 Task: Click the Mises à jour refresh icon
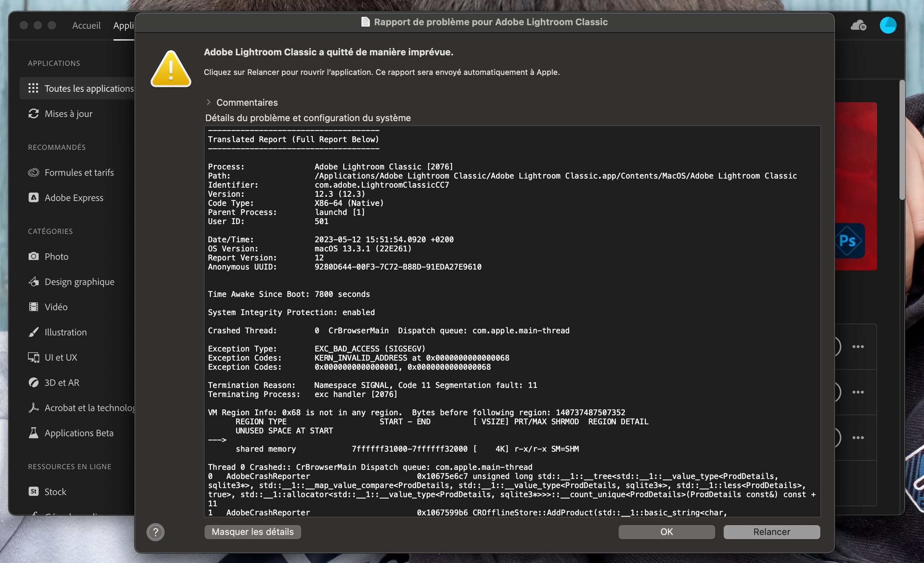pyautogui.click(x=33, y=113)
